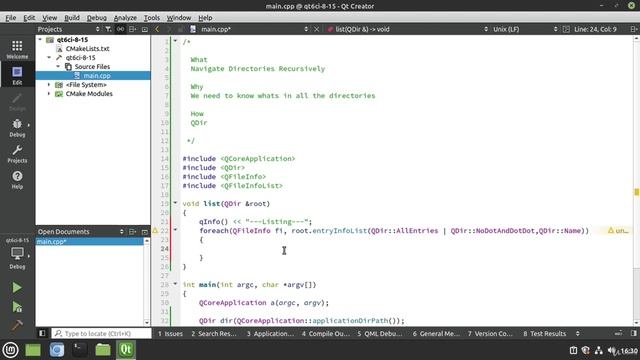
Task: Show the 4 Compile Output pane
Action: coord(326,333)
